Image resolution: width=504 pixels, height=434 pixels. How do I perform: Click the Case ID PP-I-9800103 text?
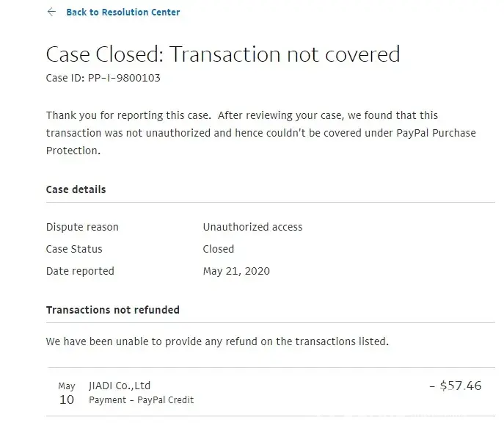pyautogui.click(x=103, y=78)
